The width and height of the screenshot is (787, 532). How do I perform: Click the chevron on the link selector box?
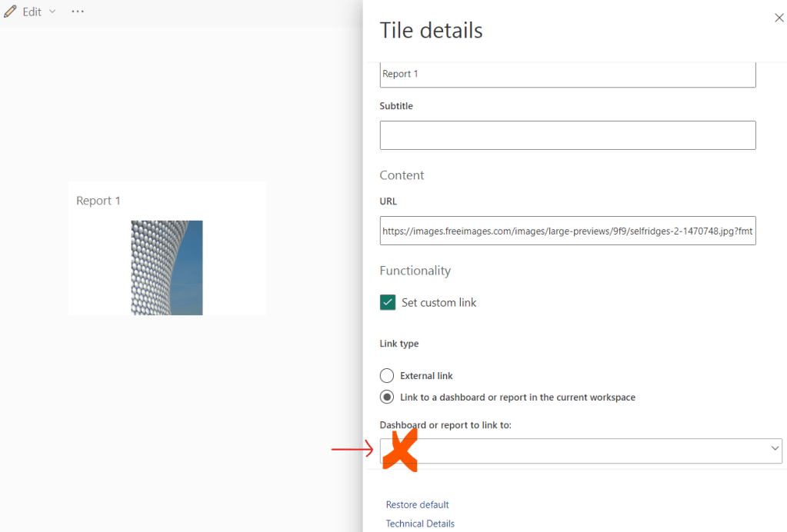775,450
